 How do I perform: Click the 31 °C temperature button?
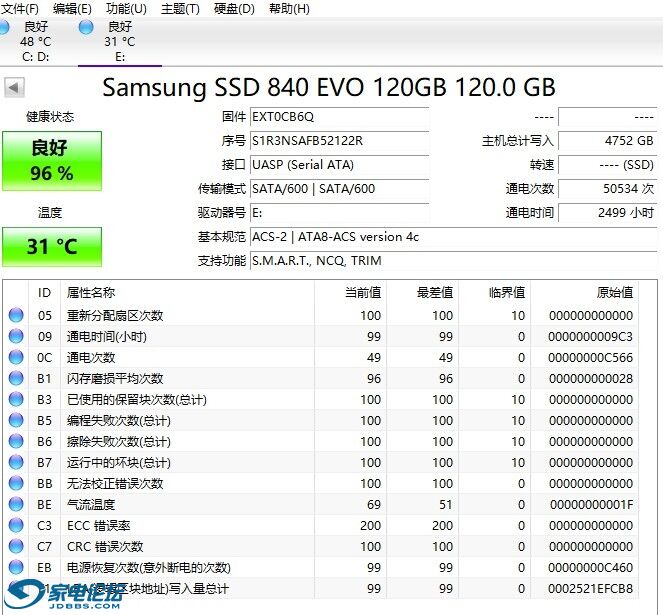52,247
